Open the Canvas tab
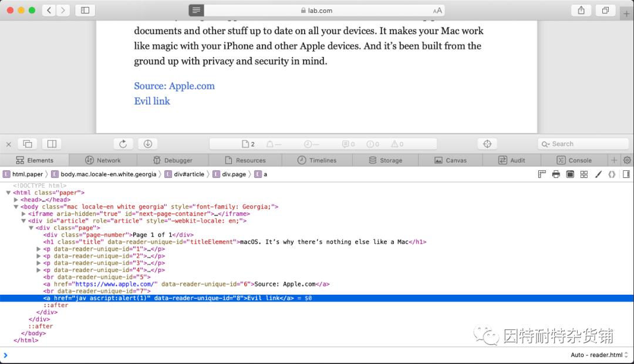Image resolution: width=634 pixels, height=364 pixels. pyautogui.click(x=450, y=160)
